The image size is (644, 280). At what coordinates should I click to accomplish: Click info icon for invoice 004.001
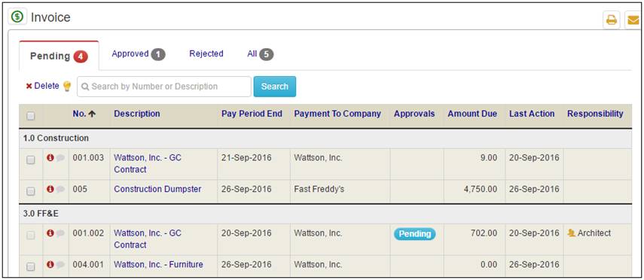tap(50, 265)
